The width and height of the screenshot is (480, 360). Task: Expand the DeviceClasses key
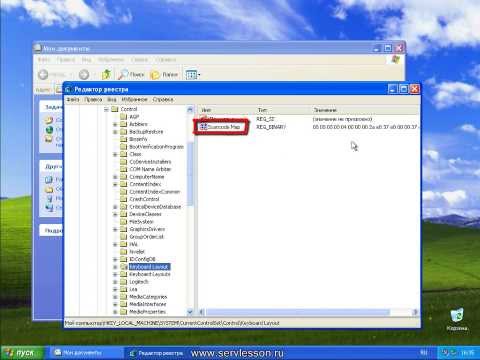point(115,214)
